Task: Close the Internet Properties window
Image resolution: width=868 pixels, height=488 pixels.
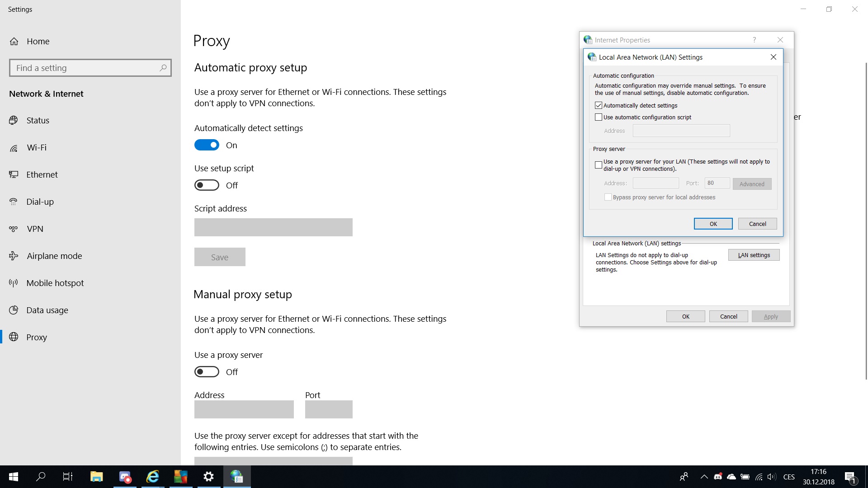Action: tap(780, 40)
